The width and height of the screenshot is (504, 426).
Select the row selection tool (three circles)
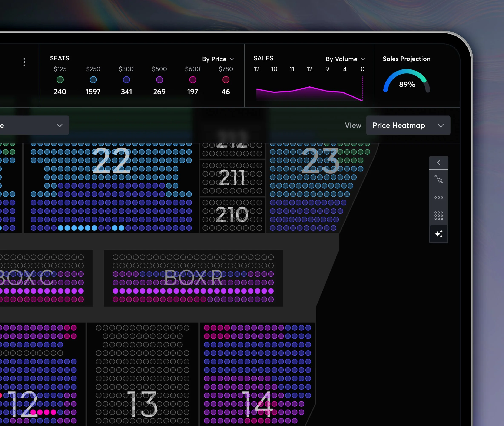438,197
